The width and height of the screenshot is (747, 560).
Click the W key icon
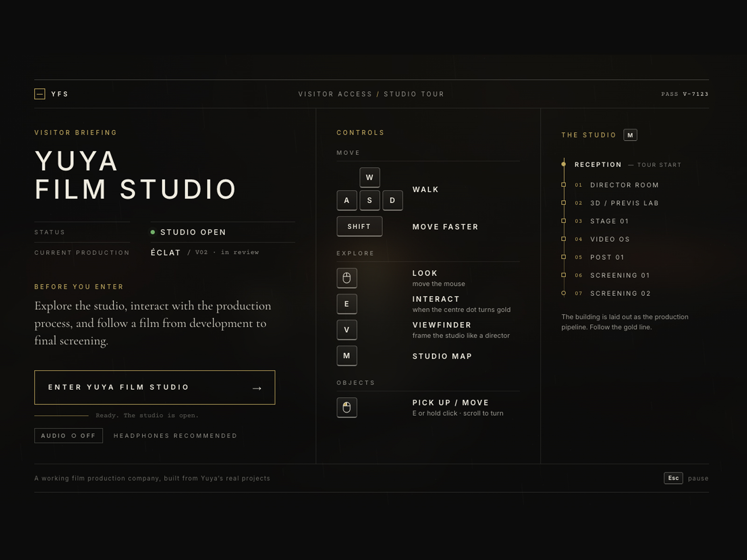pyautogui.click(x=370, y=177)
